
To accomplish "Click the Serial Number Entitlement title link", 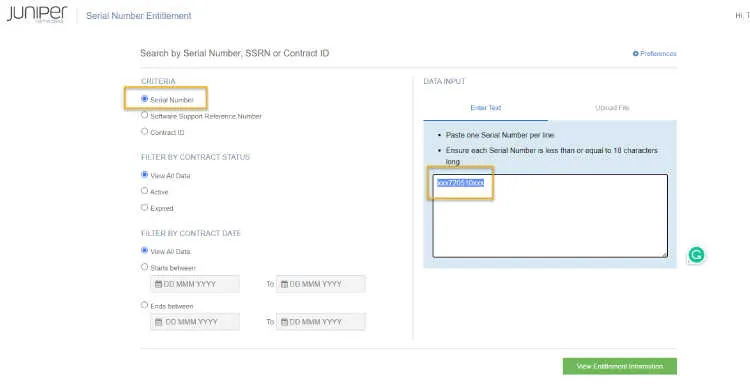I will [139, 16].
